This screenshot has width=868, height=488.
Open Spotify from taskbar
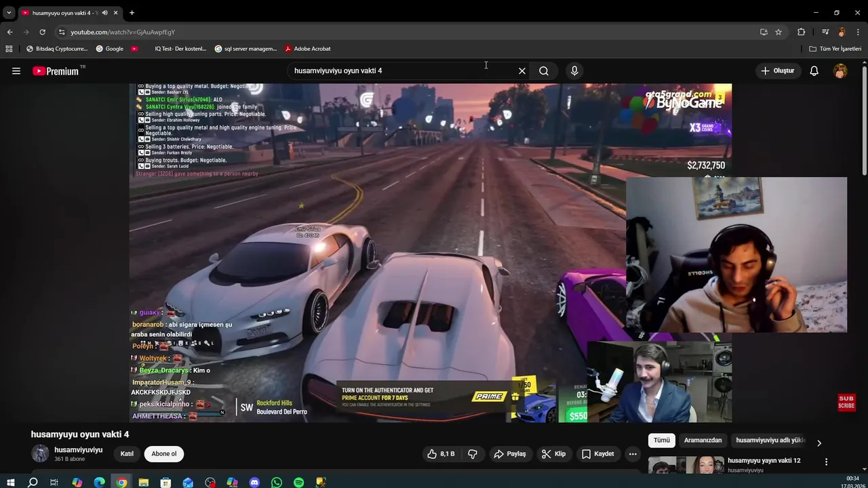298,483
